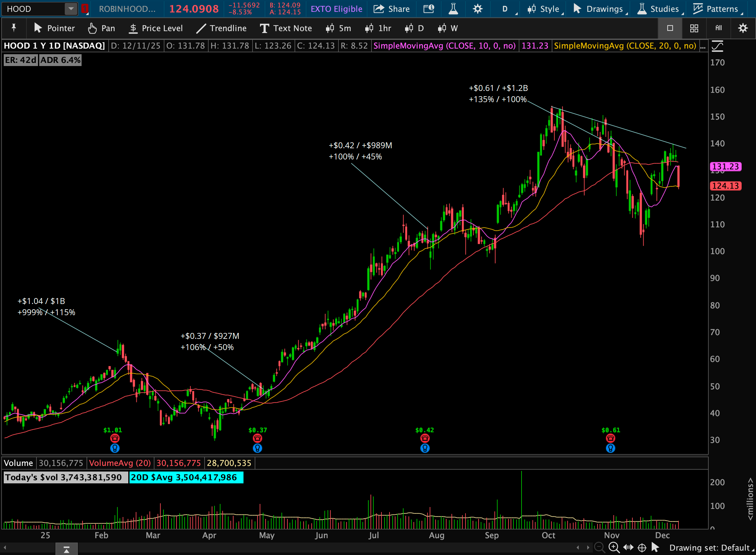
Task: Click the pin icon in drawing toolbar
Action: click(x=14, y=28)
